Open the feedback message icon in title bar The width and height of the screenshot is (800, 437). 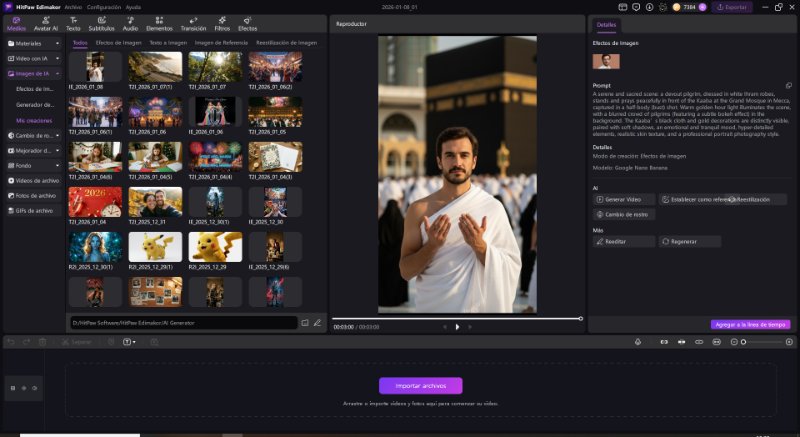coord(636,7)
